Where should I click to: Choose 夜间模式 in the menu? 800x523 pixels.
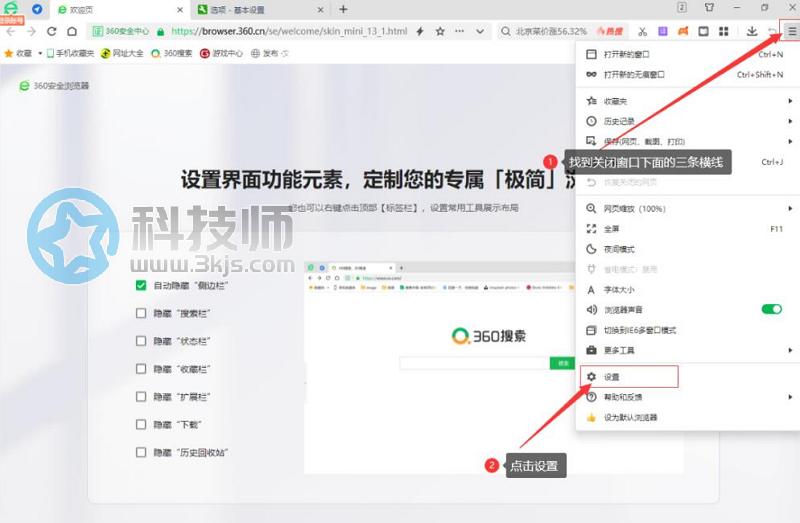coord(619,249)
